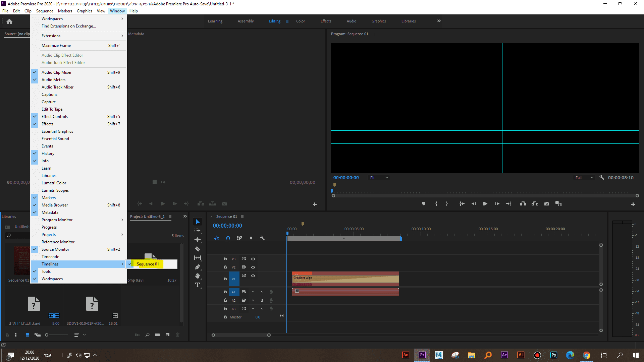Hide the V1 track output eye
The height and width of the screenshot is (362, 644).
(253, 276)
